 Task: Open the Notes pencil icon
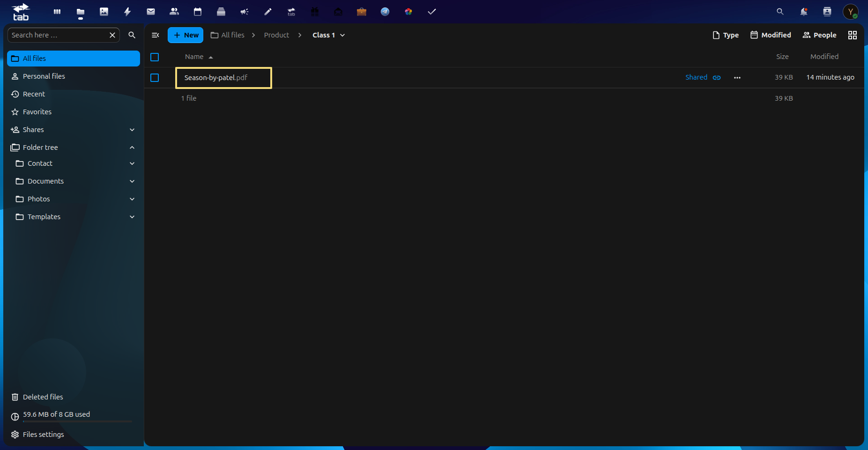268,12
